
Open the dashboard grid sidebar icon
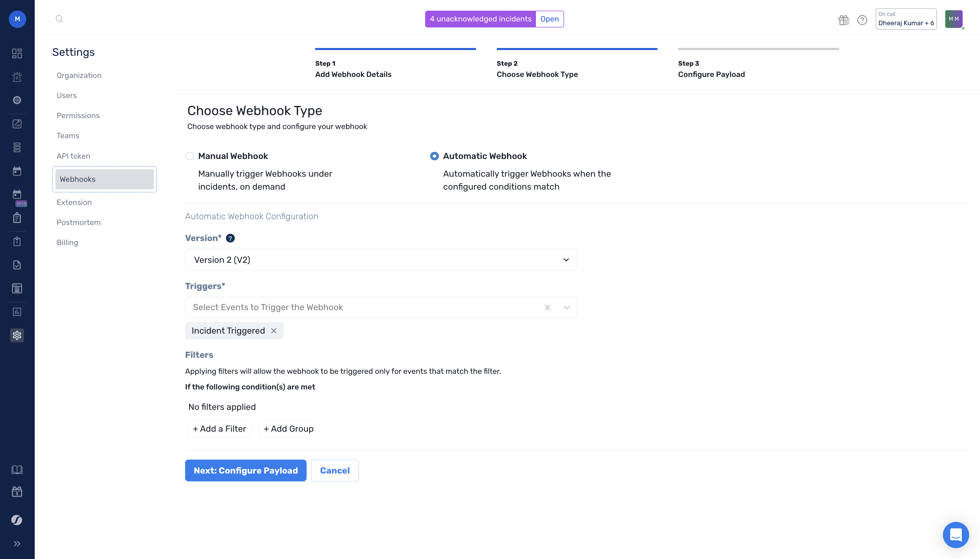click(17, 53)
